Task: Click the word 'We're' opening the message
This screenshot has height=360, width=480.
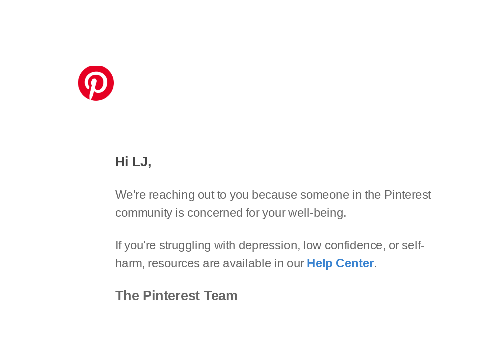Action: 130,195
